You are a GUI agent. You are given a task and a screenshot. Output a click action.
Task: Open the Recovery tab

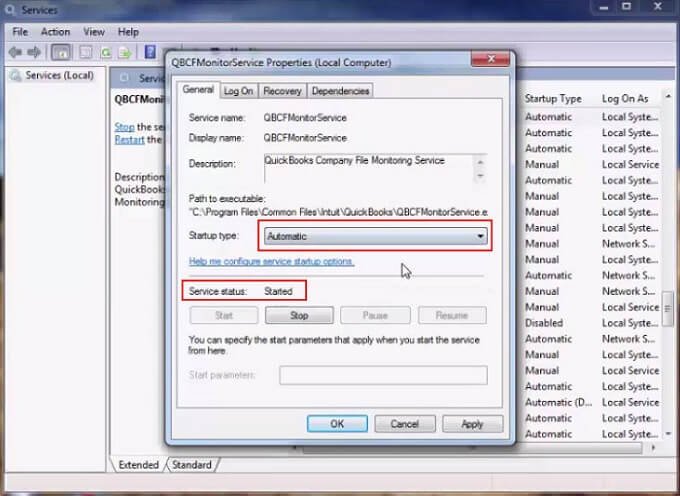pos(282,91)
